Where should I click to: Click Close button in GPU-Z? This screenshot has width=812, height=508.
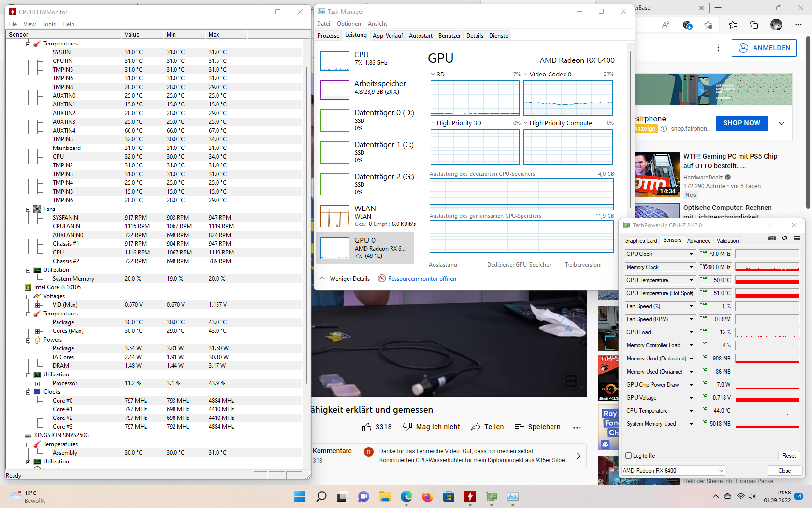coord(784,471)
